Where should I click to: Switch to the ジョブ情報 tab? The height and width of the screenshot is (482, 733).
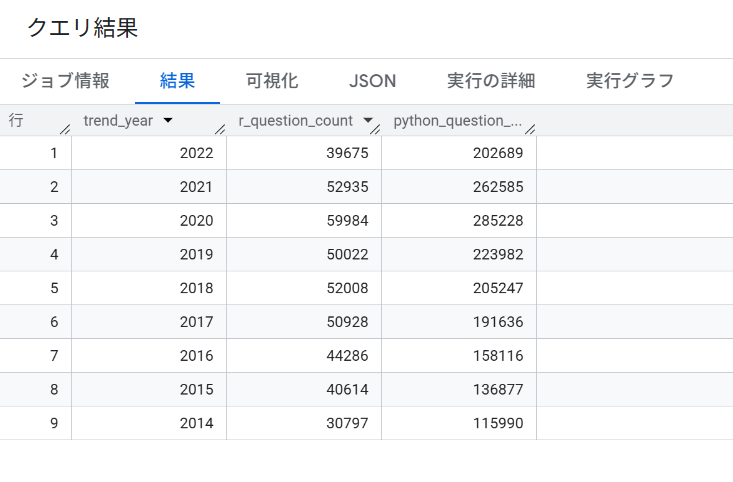pos(65,81)
